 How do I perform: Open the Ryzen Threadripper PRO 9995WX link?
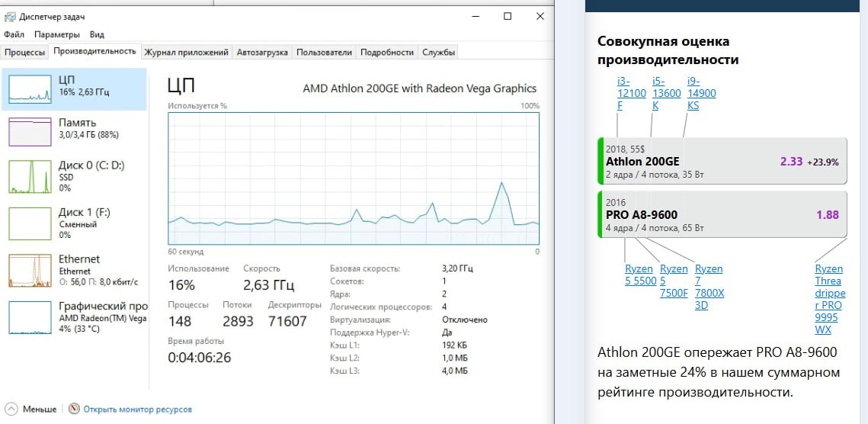829,299
